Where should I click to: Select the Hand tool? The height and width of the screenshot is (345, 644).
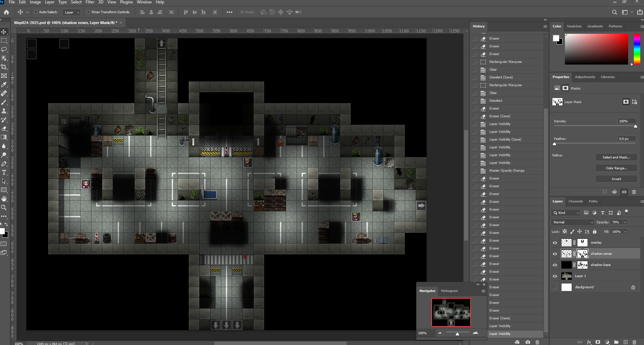tap(4, 199)
